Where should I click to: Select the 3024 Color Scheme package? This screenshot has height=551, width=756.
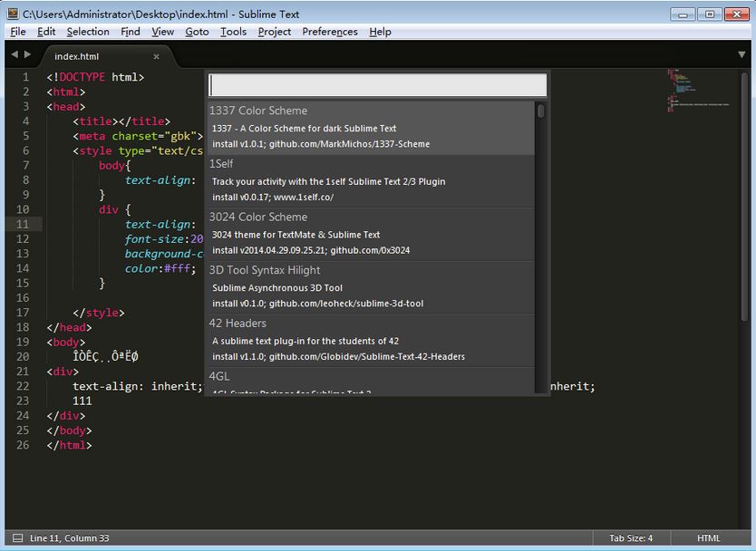(x=370, y=235)
